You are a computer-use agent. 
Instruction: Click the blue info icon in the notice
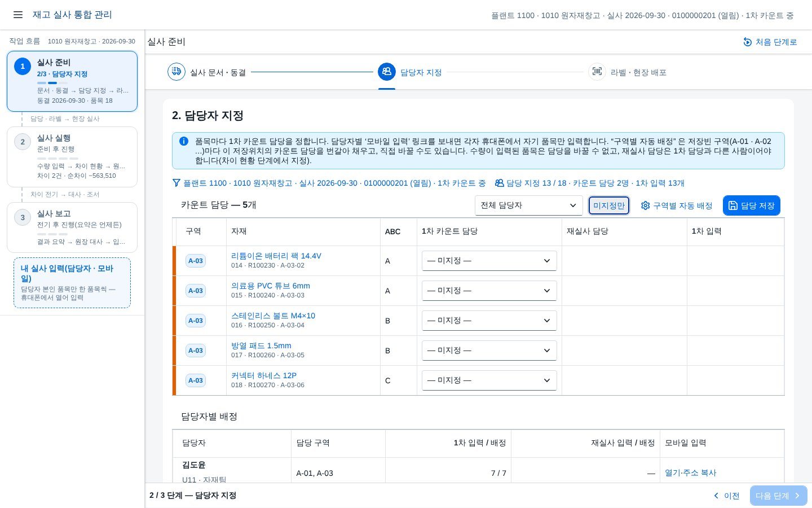(x=184, y=141)
